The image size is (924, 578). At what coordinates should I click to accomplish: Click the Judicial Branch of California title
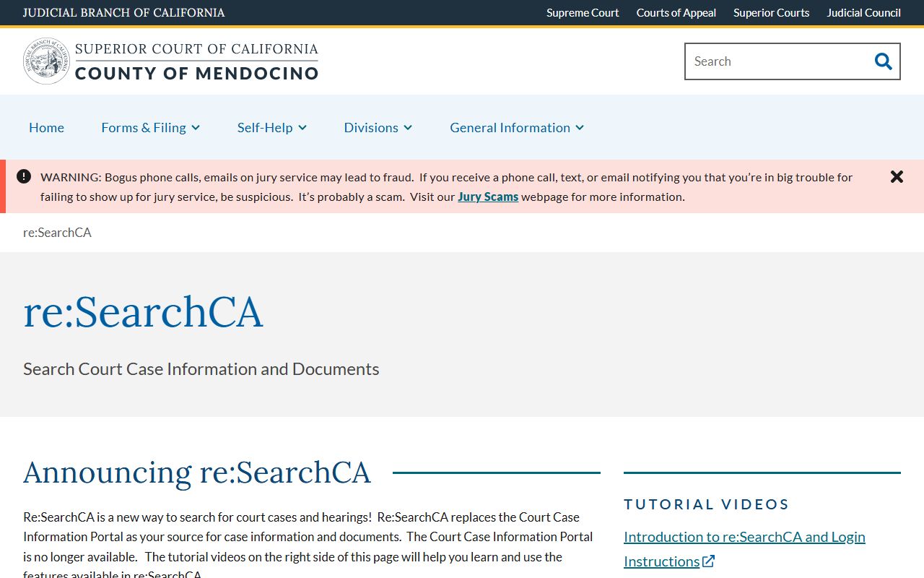point(123,12)
